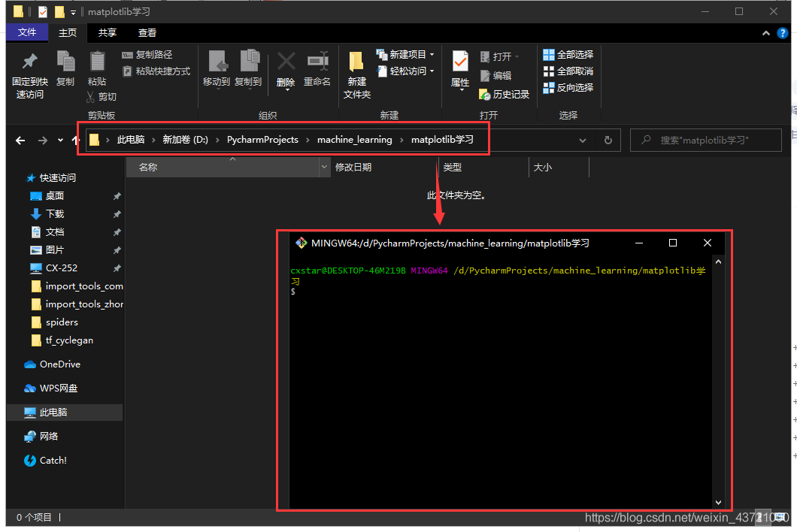The image size is (797, 532).
Task: Click the Invert selection option
Action: (x=568, y=88)
